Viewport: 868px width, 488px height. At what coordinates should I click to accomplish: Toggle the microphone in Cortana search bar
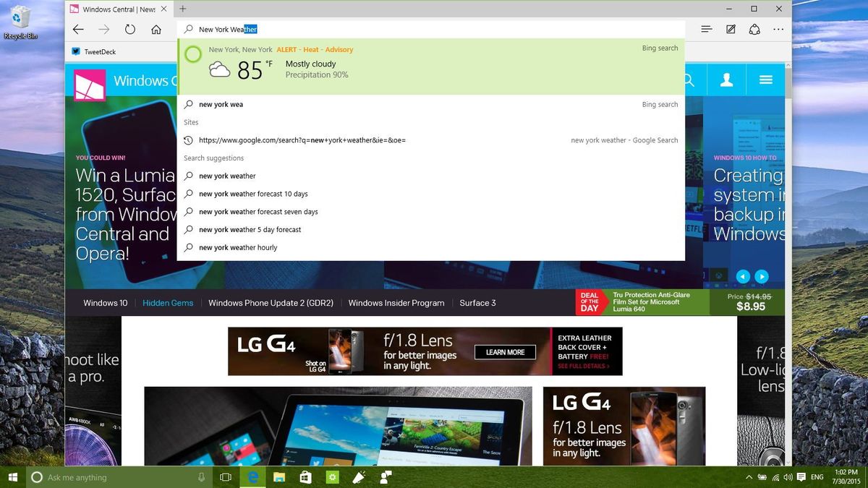pyautogui.click(x=203, y=477)
